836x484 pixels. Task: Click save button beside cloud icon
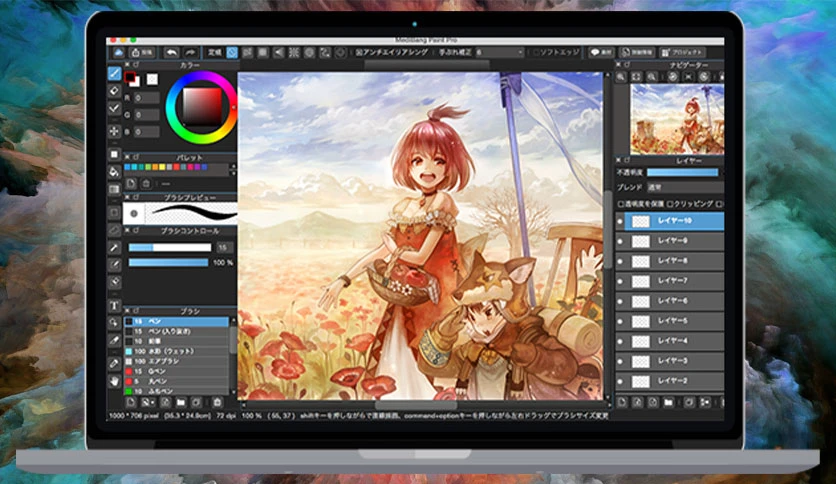(142, 52)
